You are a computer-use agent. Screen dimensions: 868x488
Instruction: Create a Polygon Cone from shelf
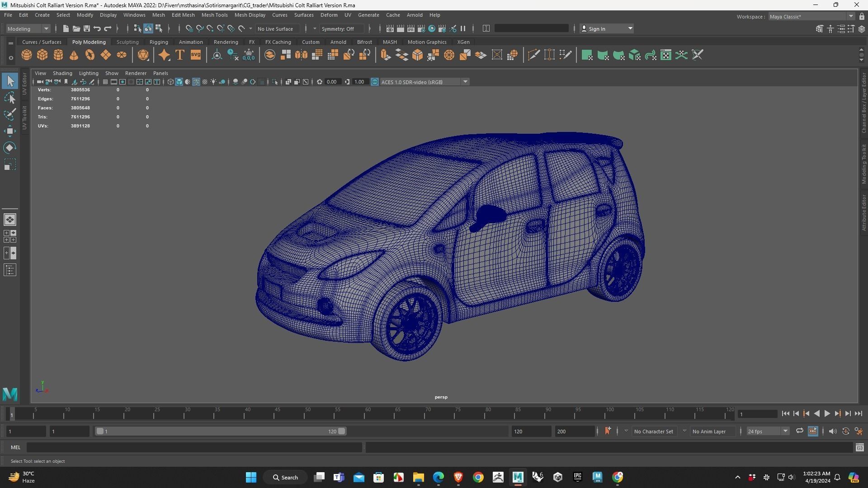tap(74, 55)
